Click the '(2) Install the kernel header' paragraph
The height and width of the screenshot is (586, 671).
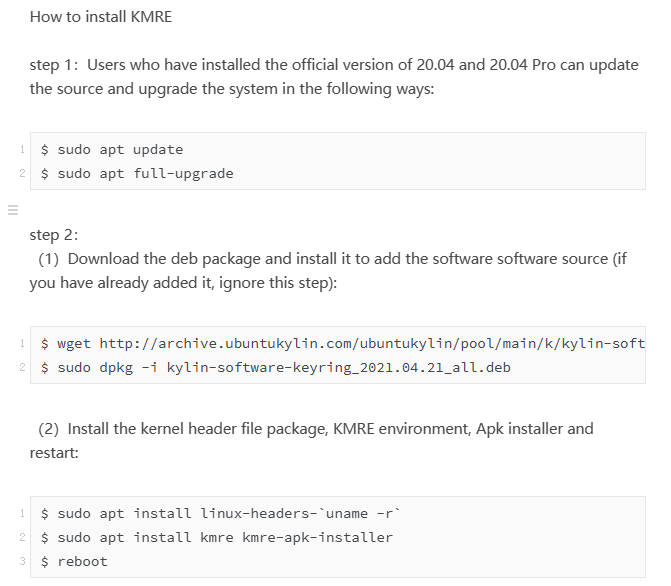click(x=312, y=440)
